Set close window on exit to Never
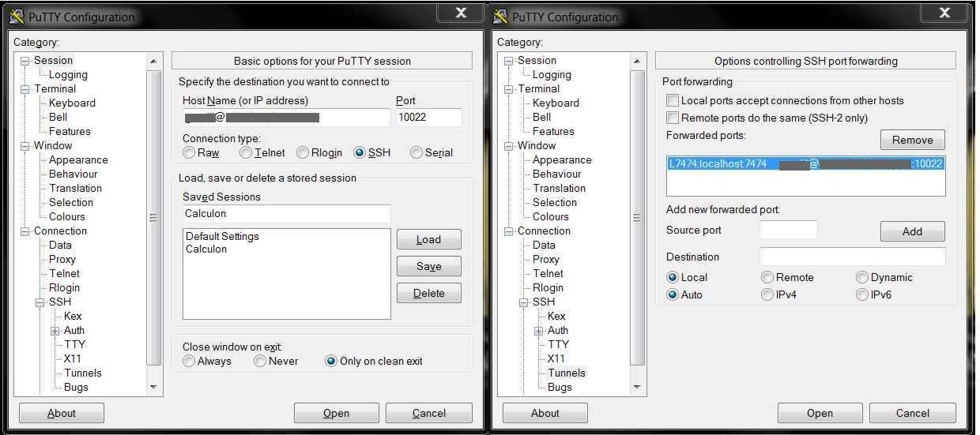This screenshot has height=435, width=980. (260, 362)
